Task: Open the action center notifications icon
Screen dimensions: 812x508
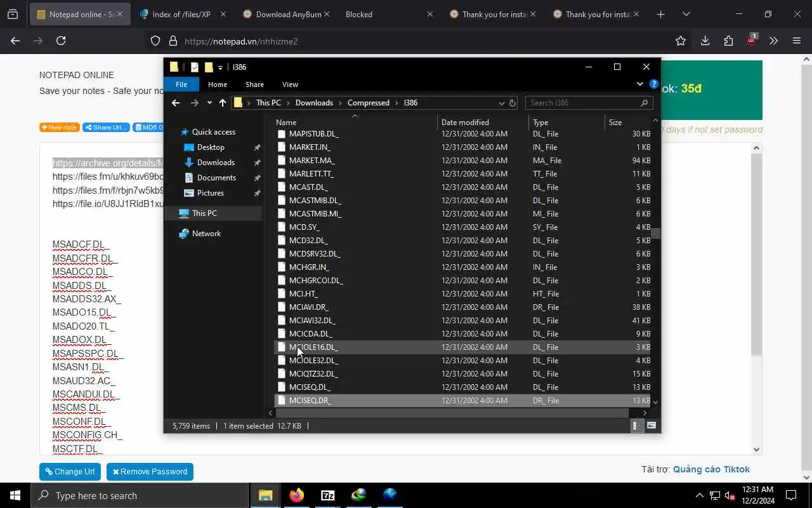Action: click(791, 495)
